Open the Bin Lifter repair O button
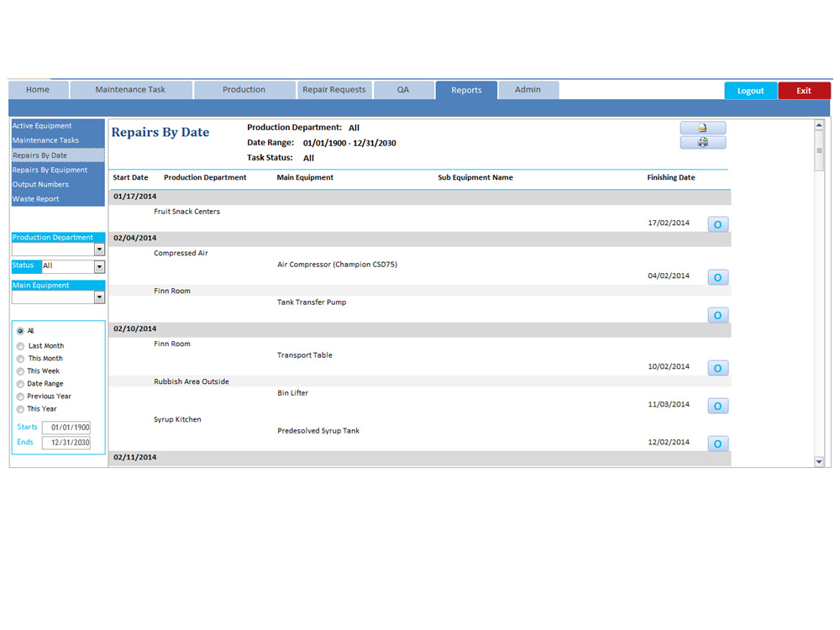This screenshot has width=840, height=630. pyautogui.click(x=717, y=406)
